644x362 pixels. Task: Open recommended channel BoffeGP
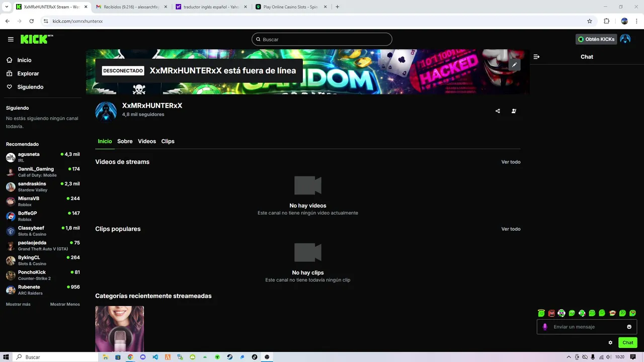(x=43, y=216)
